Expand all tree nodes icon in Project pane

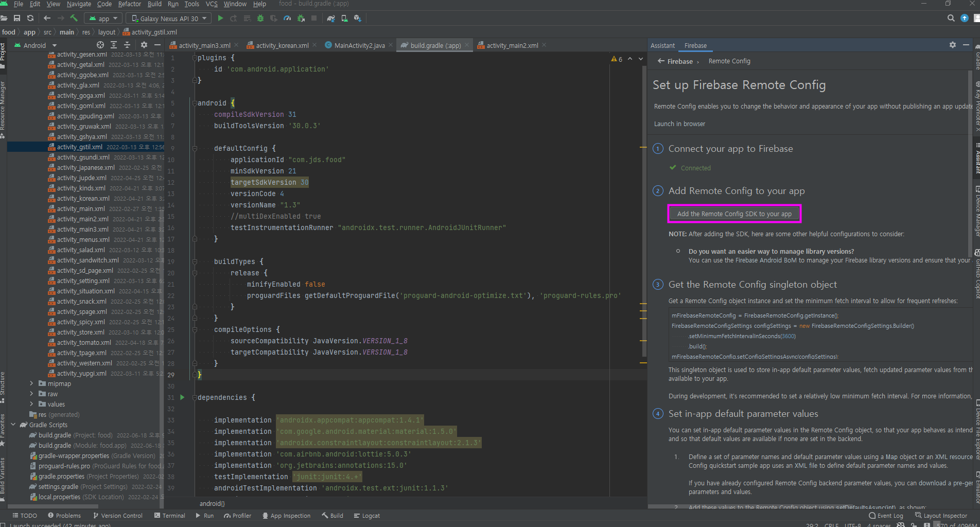click(114, 45)
